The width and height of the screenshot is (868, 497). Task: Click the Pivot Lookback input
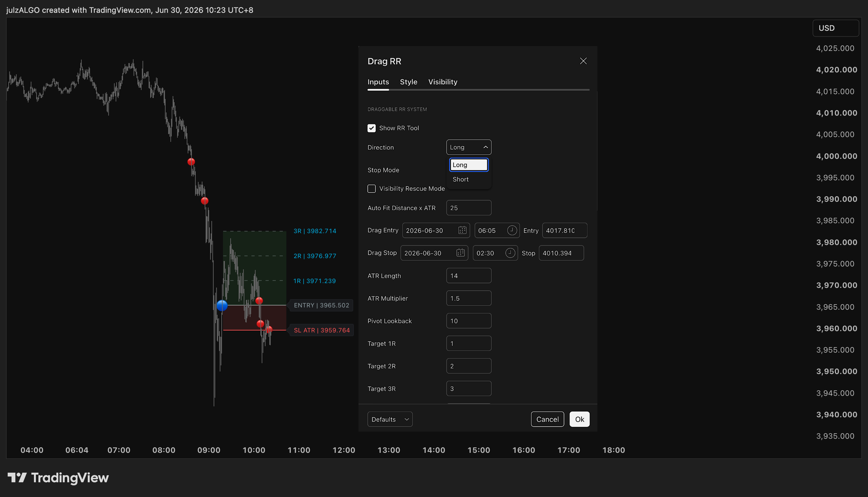(x=469, y=321)
